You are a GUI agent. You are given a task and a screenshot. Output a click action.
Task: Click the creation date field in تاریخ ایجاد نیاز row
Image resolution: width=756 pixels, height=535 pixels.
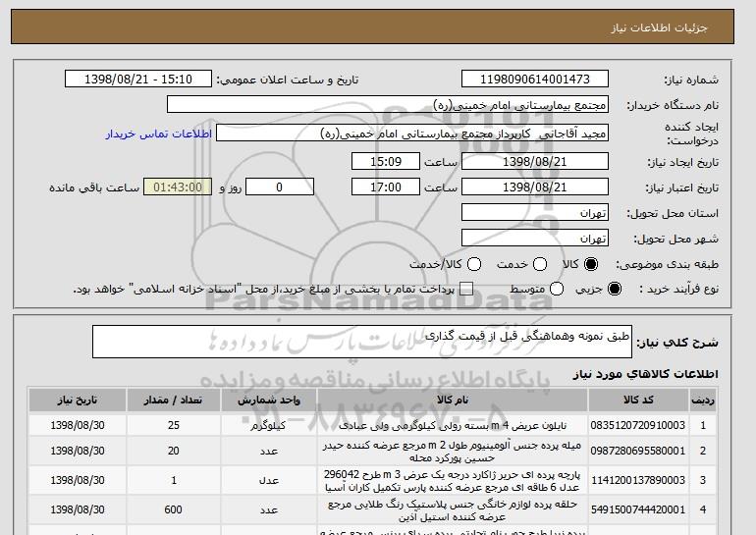coord(535,161)
